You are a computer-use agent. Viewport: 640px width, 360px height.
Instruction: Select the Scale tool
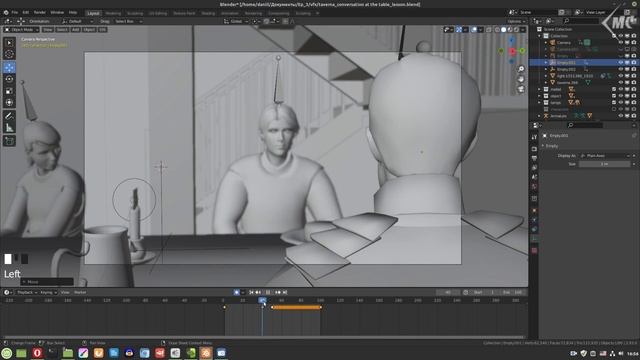(9, 91)
